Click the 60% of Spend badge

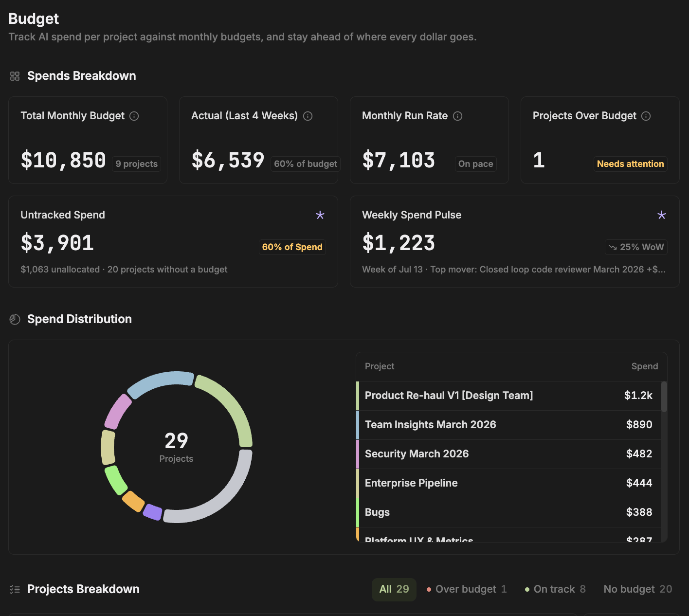click(292, 247)
